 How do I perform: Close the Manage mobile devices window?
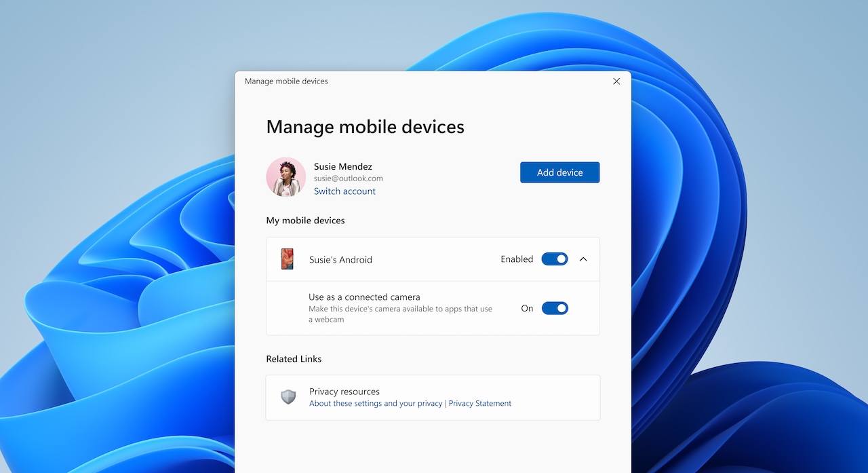(x=616, y=81)
